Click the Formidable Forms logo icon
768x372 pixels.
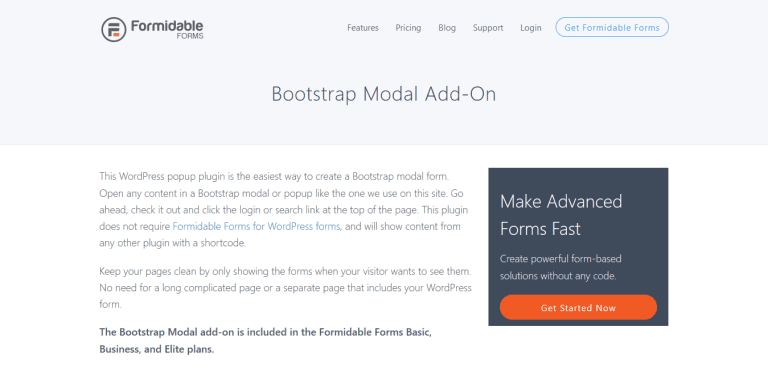click(114, 29)
